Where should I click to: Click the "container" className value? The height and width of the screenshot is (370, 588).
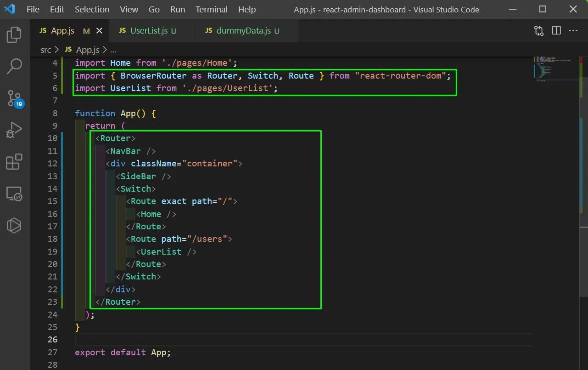[x=210, y=164]
